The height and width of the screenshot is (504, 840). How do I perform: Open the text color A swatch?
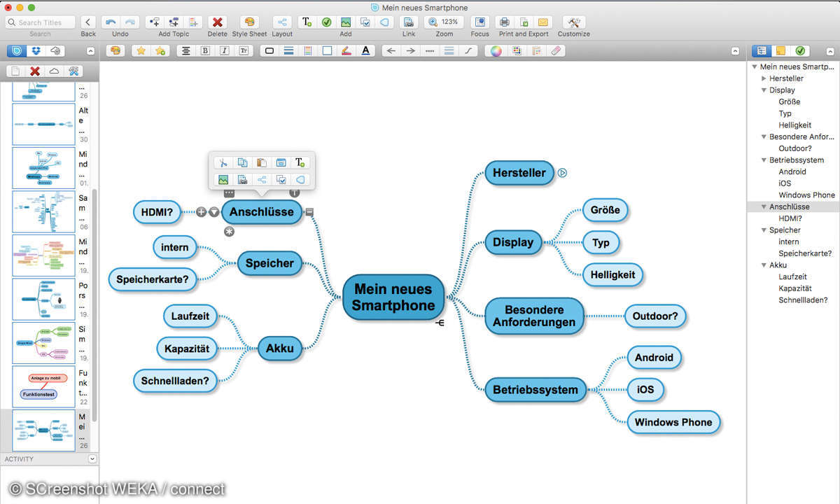(365, 50)
